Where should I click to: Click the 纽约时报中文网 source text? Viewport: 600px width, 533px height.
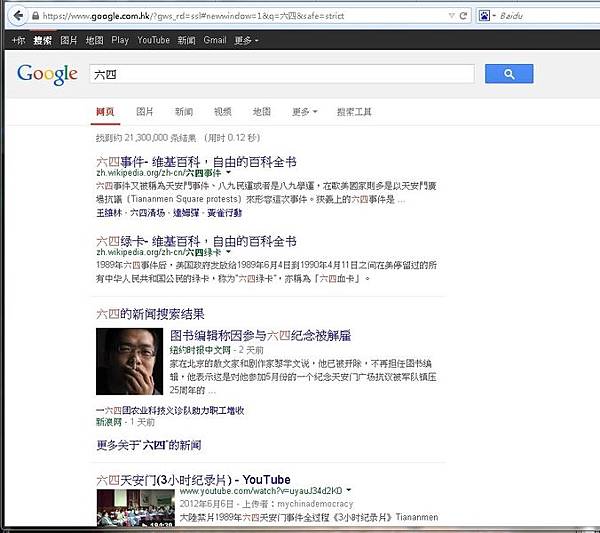pos(200,350)
